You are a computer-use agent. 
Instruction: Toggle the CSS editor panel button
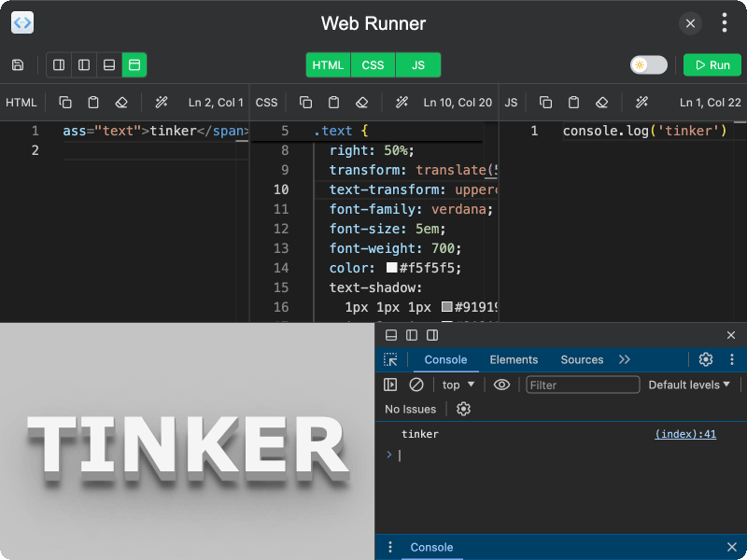(x=373, y=64)
